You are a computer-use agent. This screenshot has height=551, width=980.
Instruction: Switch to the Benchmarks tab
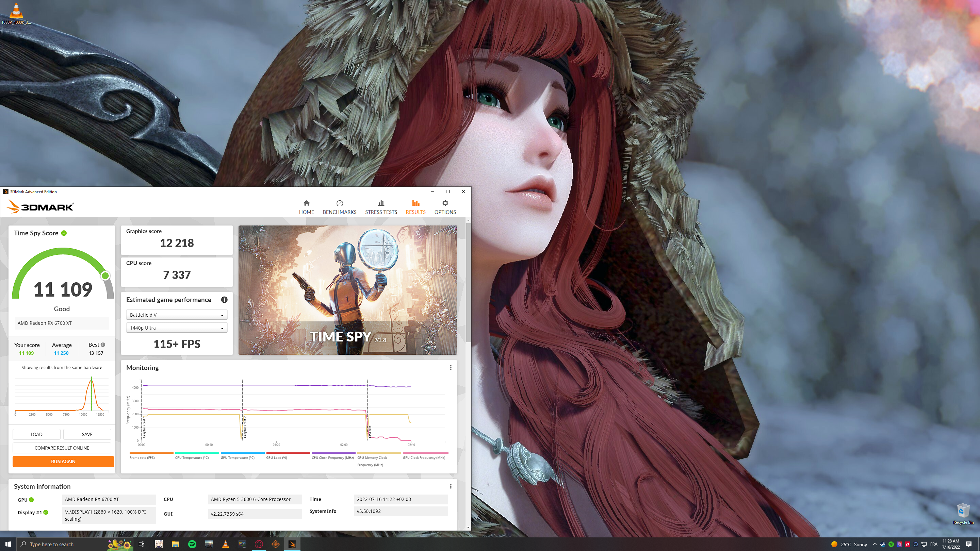(339, 207)
